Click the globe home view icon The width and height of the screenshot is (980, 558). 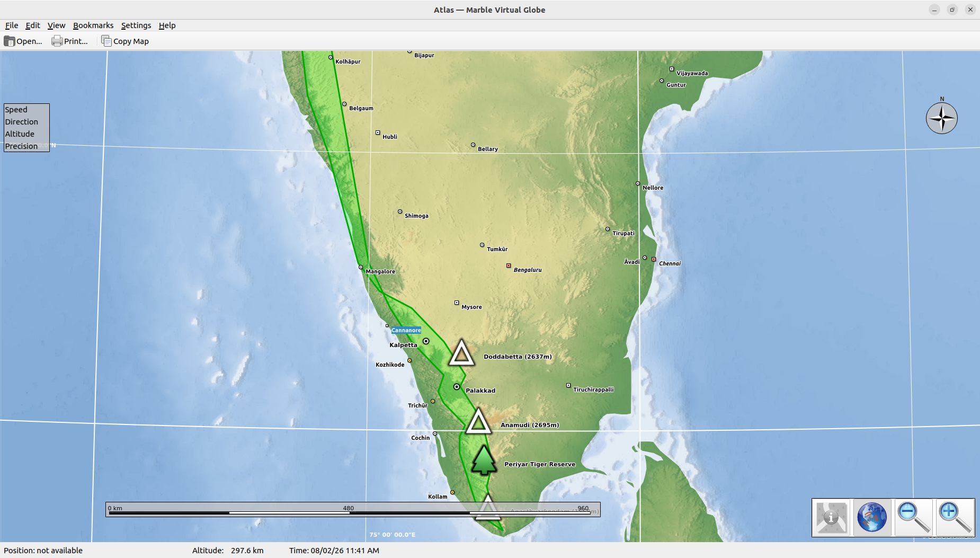pyautogui.click(x=872, y=517)
